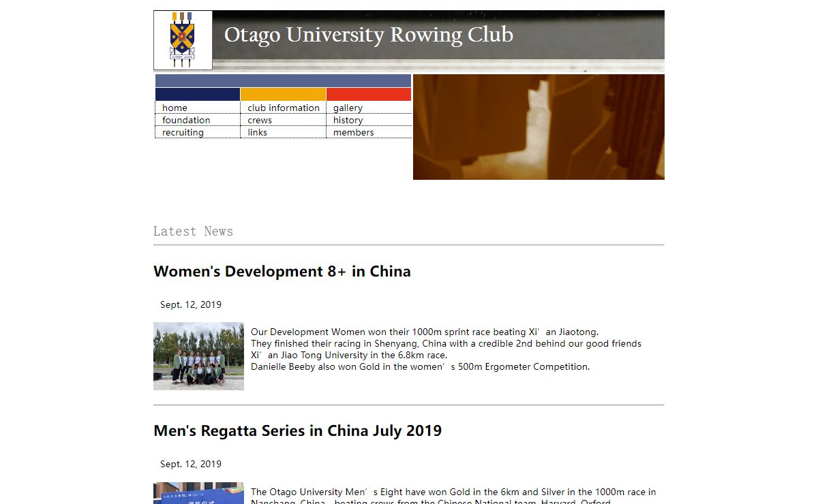Viewport: 818px width, 504px height.
Task: Click the Latest News heading
Action: click(193, 232)
